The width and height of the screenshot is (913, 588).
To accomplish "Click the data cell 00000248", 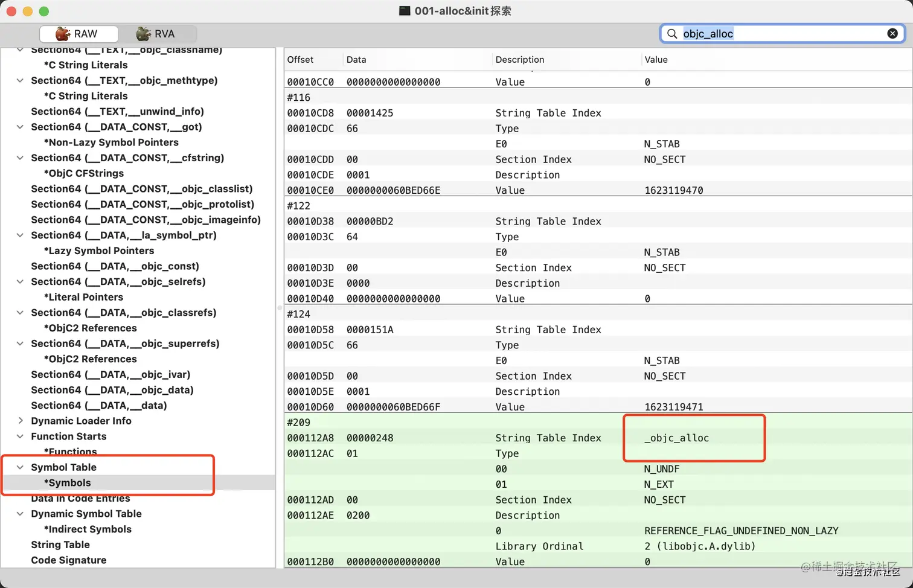I will click(370, 438).
